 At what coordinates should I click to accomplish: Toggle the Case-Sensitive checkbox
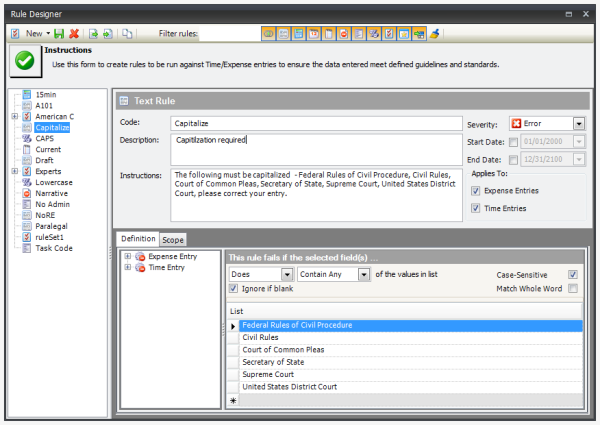573,274
